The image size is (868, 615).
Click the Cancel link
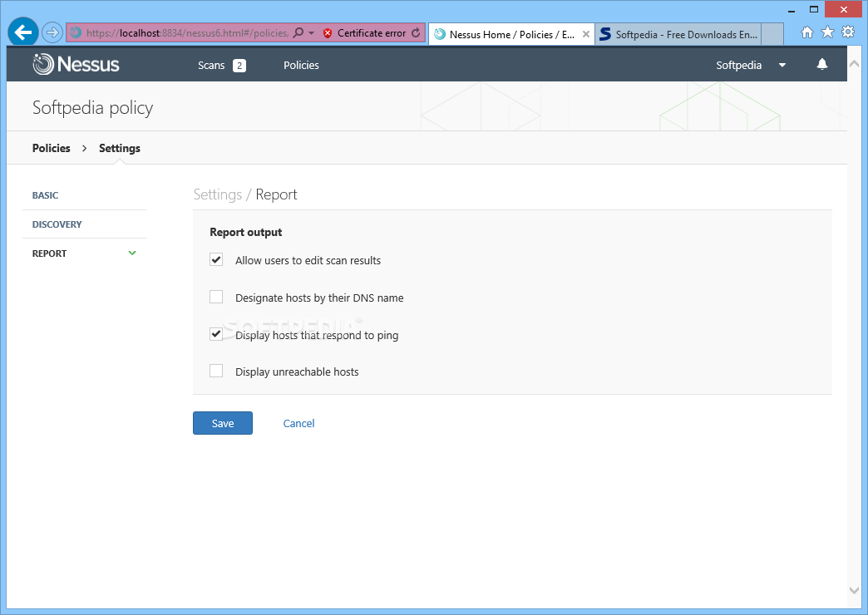click(299, 424)
